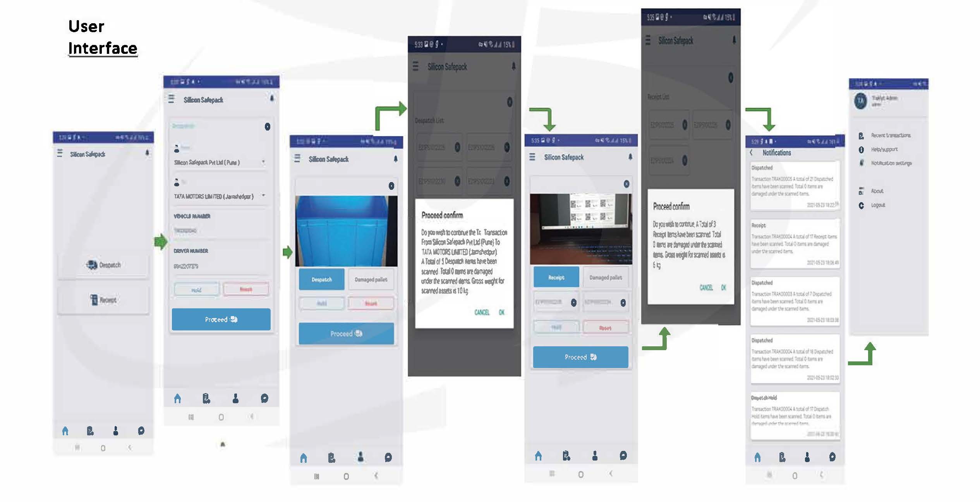This screenshot has height=502, width=980.
Task: Click OK on Proceed confirm dialog
Action: point(501,311)
